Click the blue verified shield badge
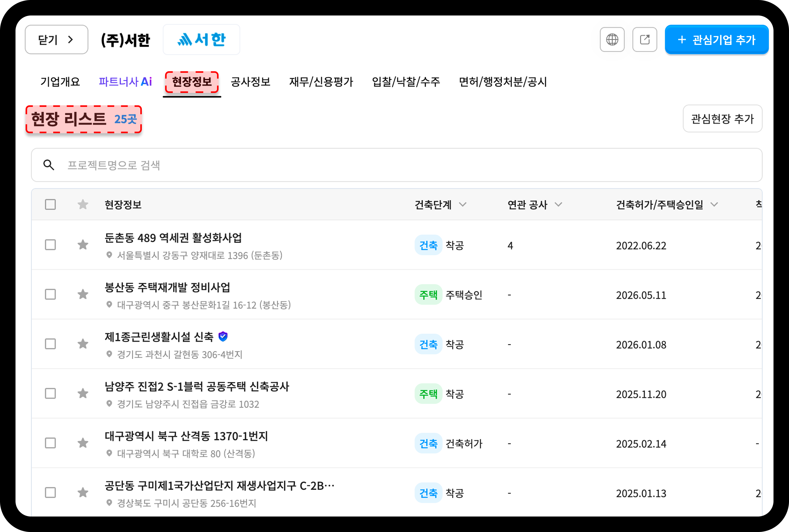Image resolution: width=789 pixels, height=532 pixels. pos(223,336)
